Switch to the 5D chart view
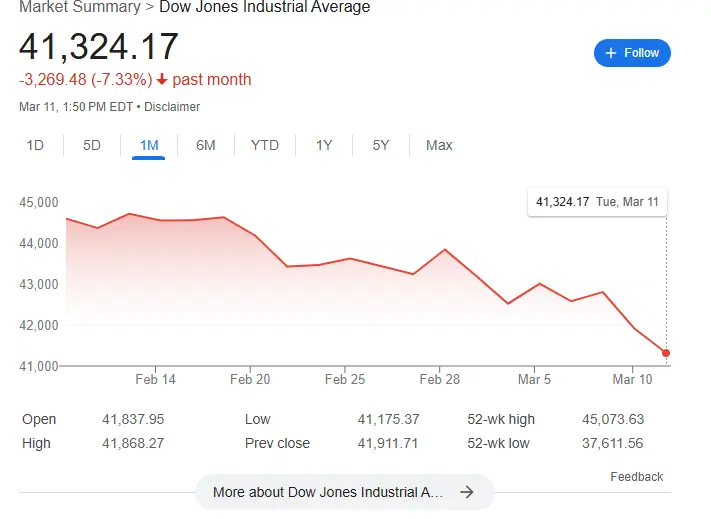Image resolution: width=711 pixels, height=519 pixels. [92, 145]
